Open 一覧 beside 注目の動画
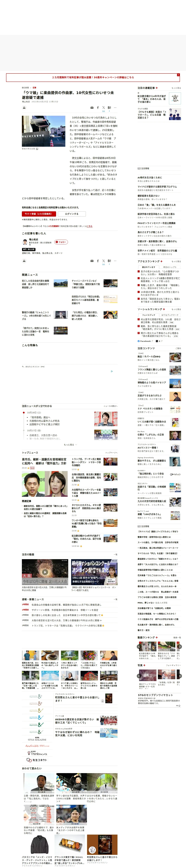186x868 pixels. [x=115, y=554]
